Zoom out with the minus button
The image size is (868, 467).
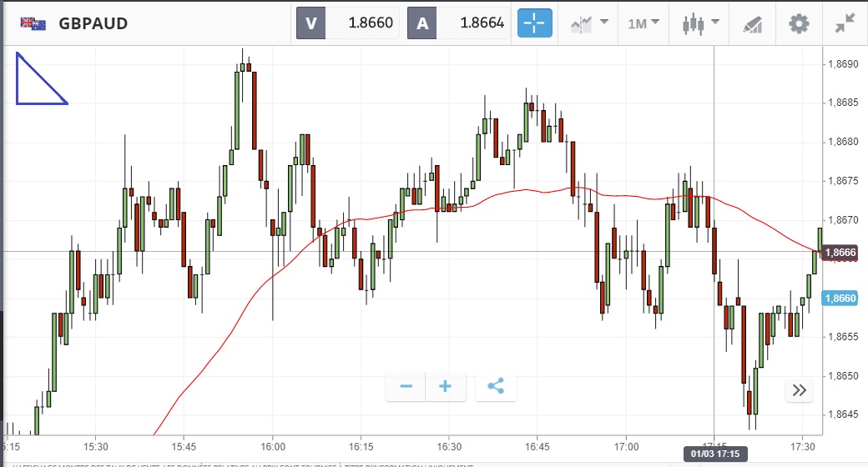click(406, 387)
